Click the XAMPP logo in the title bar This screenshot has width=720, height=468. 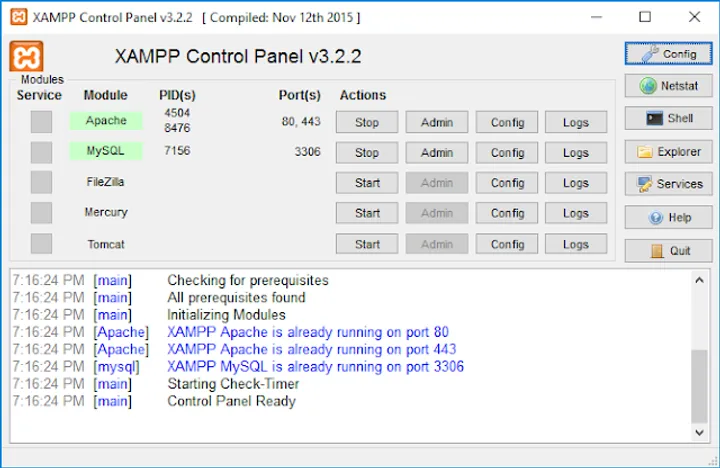tap(19, 17)
